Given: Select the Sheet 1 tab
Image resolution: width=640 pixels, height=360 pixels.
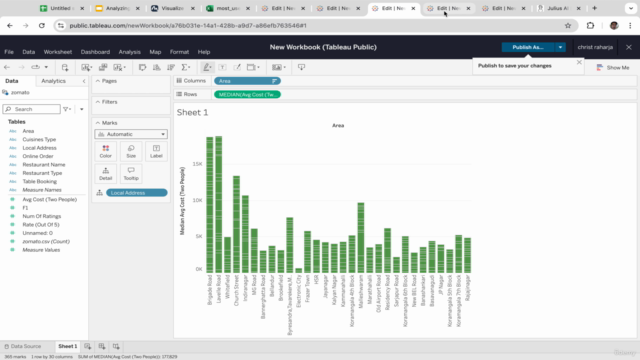Looking at the screenshot, I should (x=67, y=347).
